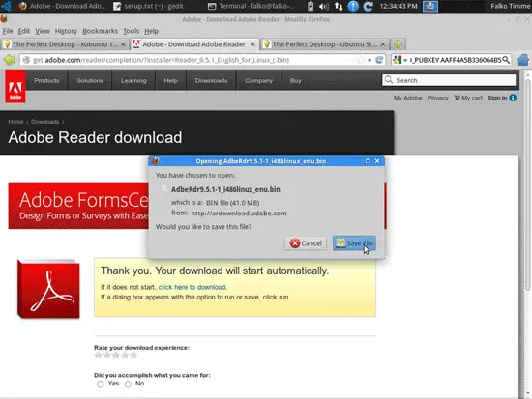Click the Adobe site Search field

click(x=449, y=80)
